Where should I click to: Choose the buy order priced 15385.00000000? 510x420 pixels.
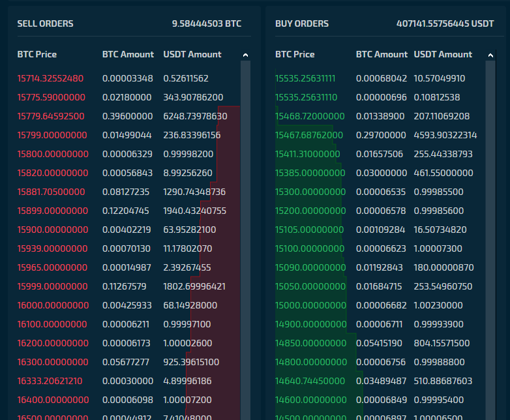point(380,173)
